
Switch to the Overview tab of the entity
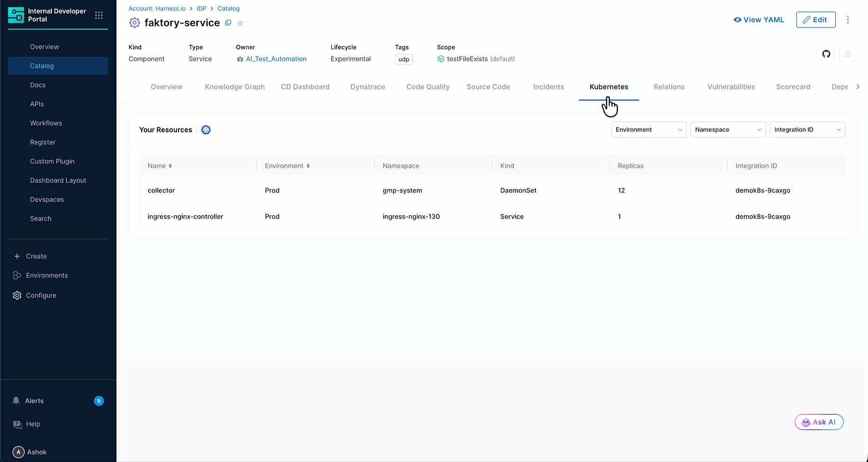click(x=167, y=87)
